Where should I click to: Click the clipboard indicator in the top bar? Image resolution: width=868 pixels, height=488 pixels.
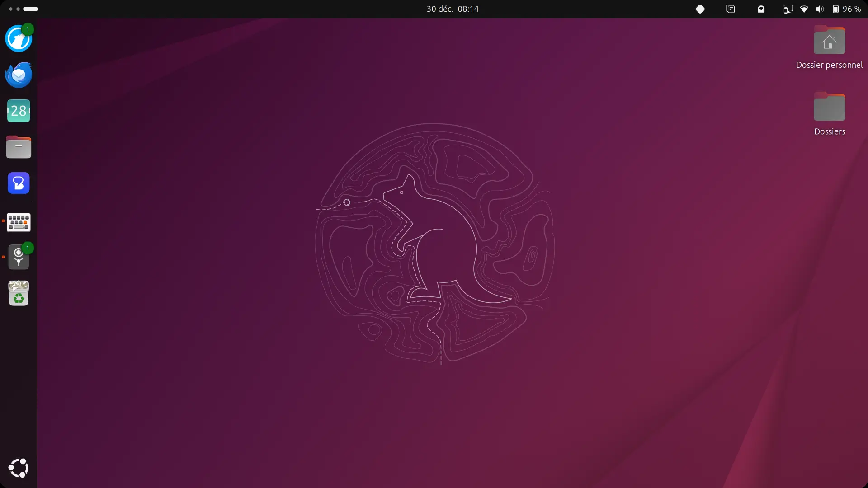(731, 9)
